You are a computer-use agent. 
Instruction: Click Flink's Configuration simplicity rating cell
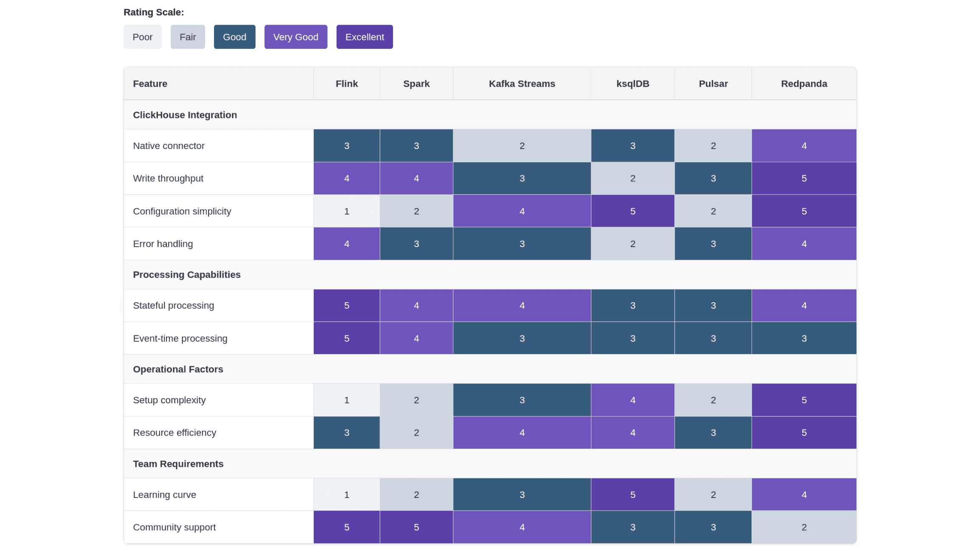point(346,211)
